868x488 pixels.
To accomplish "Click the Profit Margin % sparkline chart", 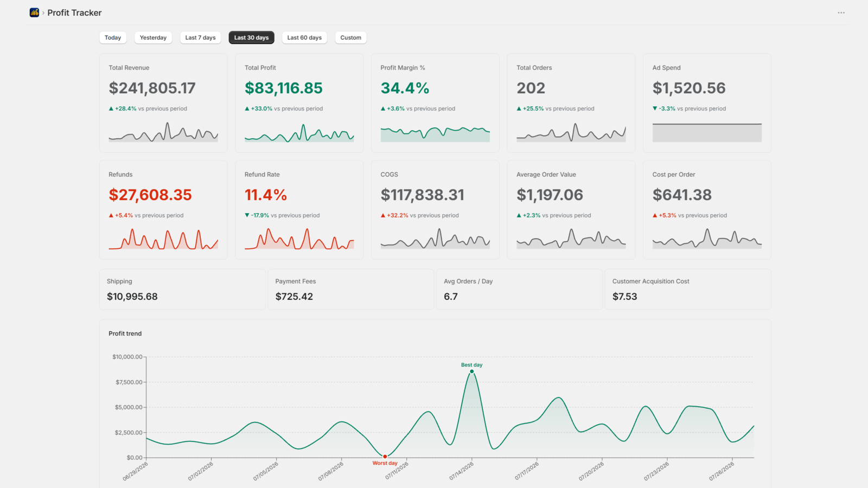I will point(435,132).
